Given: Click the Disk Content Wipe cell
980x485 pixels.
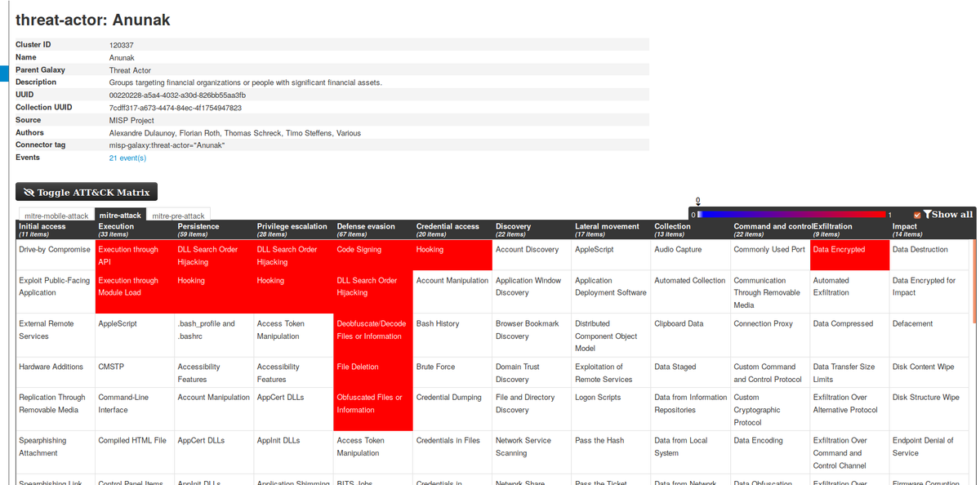Looking at the screenshot, I should tap(929, 372).
